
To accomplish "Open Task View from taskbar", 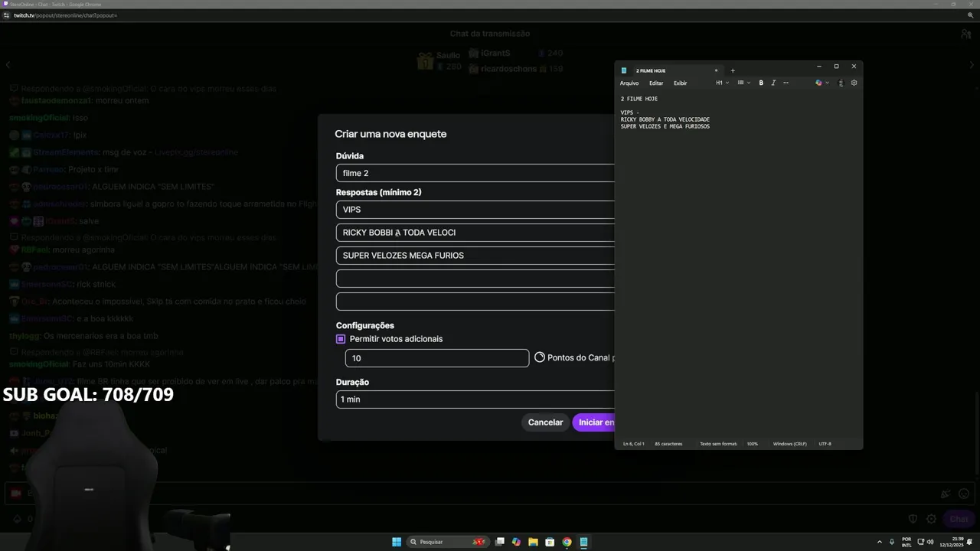I will pos(500,542).
